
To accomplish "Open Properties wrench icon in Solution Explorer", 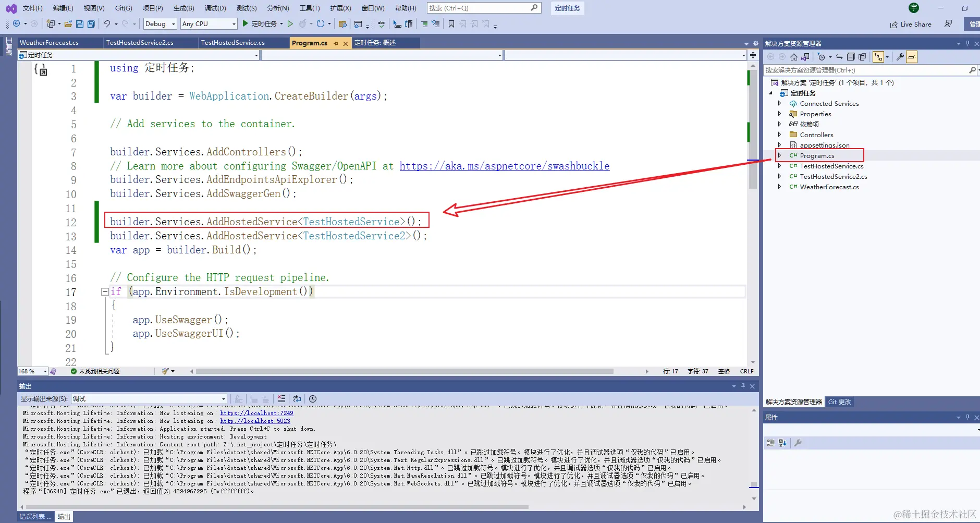I will (x=900, y=57).
